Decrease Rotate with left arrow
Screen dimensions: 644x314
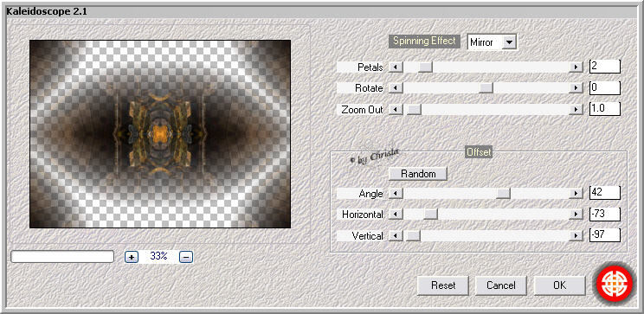tap(396, 88)
